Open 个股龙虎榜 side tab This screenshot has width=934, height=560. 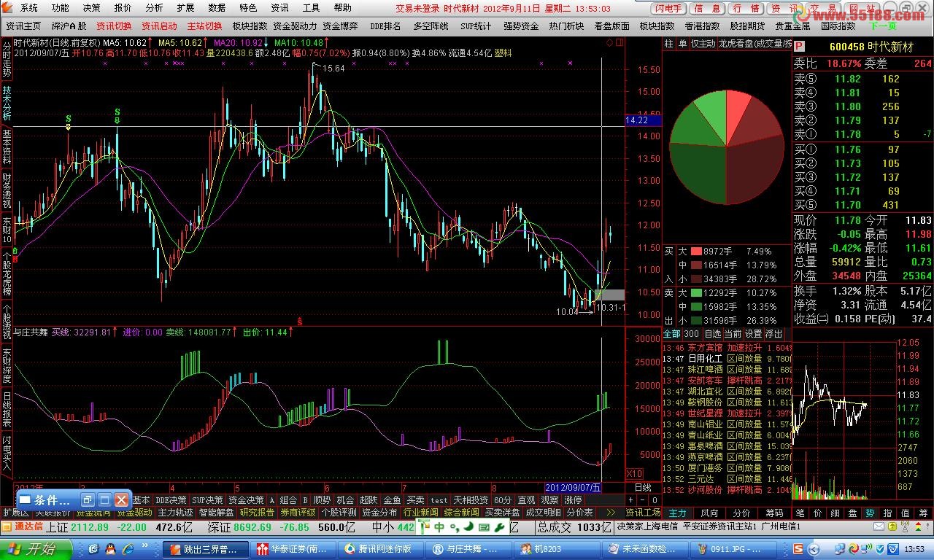pyautogui.click(x=7, y=273)
